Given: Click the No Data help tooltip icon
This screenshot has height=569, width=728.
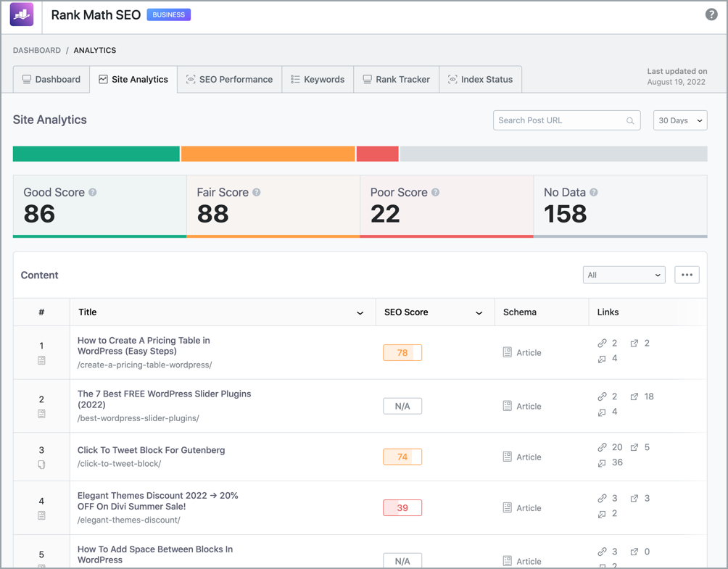Looking at the screenshot, I should (x=594, y=193).
